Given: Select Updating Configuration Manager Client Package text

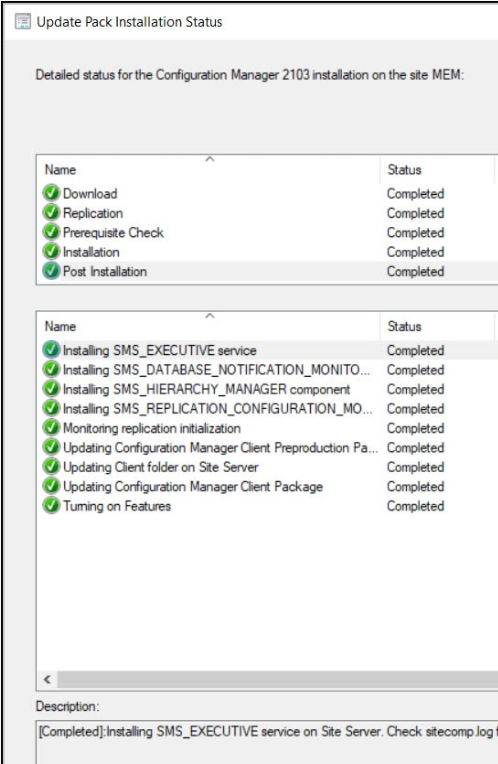Looking at the screenshot, I should [x=193, y=487].
